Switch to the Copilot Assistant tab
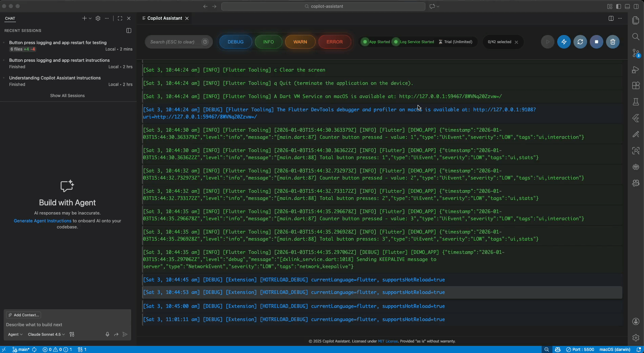Viewport: 644px width, 353px height. point(165,18)
